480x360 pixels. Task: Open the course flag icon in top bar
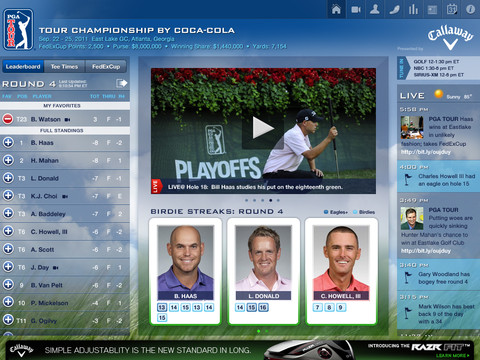394,9
